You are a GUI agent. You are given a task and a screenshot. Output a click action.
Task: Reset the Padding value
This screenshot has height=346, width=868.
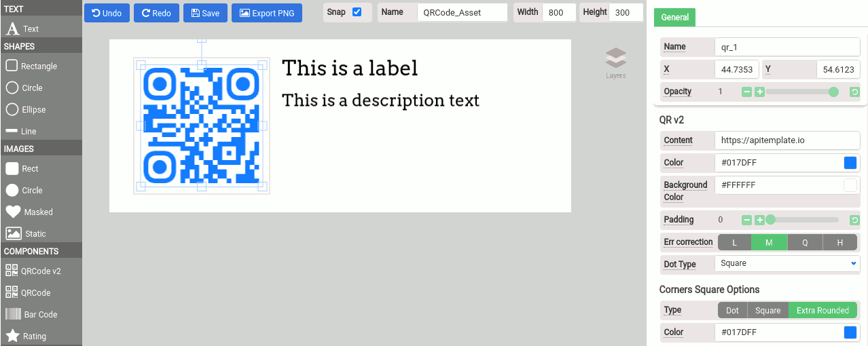(x=854, y=220)
